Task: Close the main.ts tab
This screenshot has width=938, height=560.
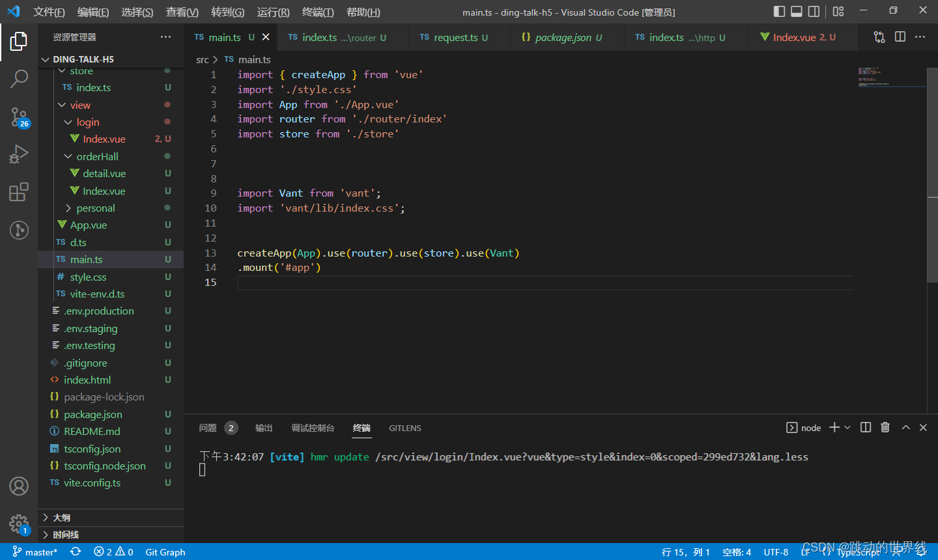Action: 266,37
